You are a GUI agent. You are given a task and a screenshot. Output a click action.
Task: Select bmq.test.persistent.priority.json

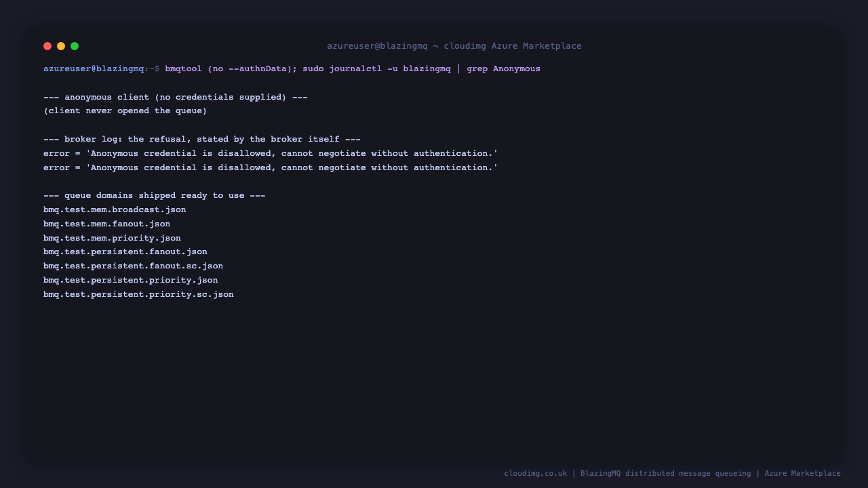pyautogui.click(x=131, y=281)
